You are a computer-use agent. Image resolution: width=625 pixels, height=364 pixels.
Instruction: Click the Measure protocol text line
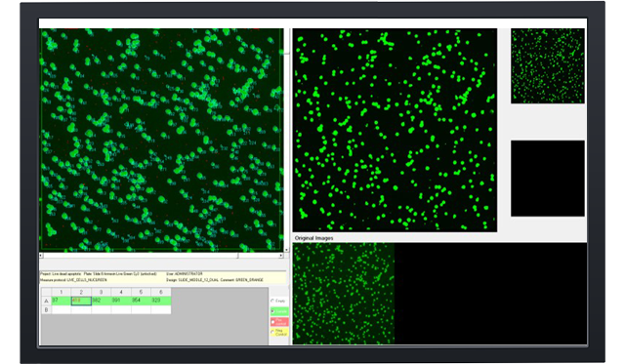[73, 280]
